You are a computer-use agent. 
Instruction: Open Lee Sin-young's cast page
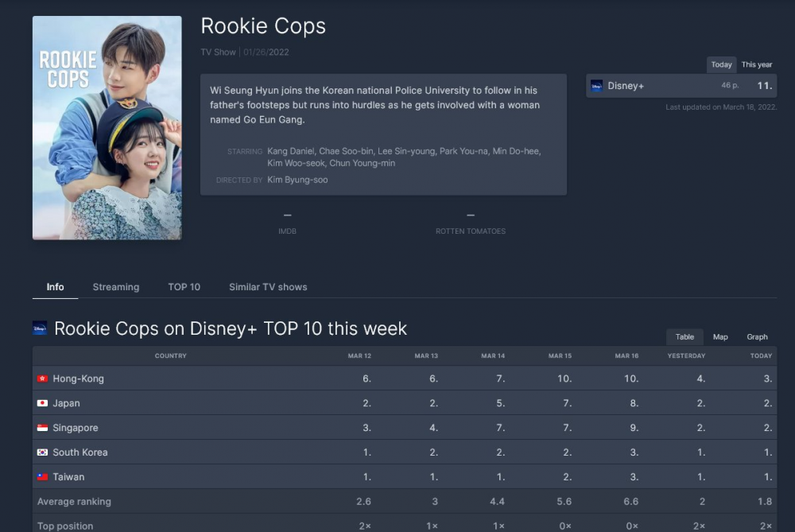click(x=406, y=151)
